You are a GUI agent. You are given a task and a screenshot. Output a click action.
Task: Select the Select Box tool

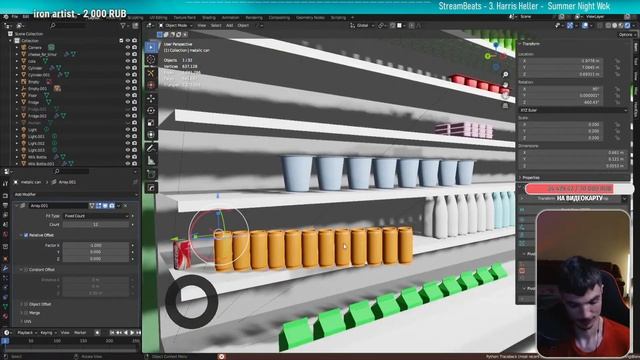151,47
